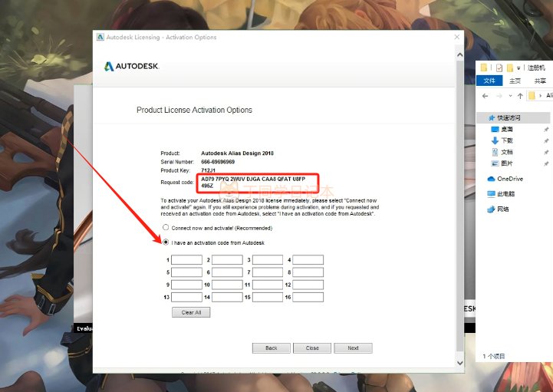The width and height of the screenshot is (553, 392).
Task: Click pin icon beside 文档
Action: click(546, 152)
